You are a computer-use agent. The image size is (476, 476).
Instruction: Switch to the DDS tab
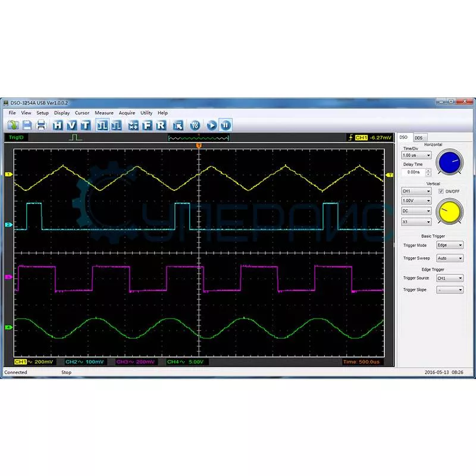[419, 137]
